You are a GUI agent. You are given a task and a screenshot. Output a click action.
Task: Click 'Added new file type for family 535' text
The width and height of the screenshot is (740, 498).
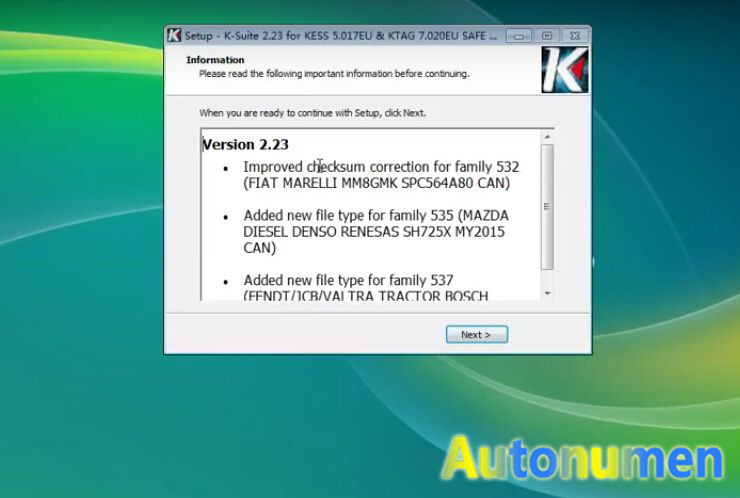point(349,216)
